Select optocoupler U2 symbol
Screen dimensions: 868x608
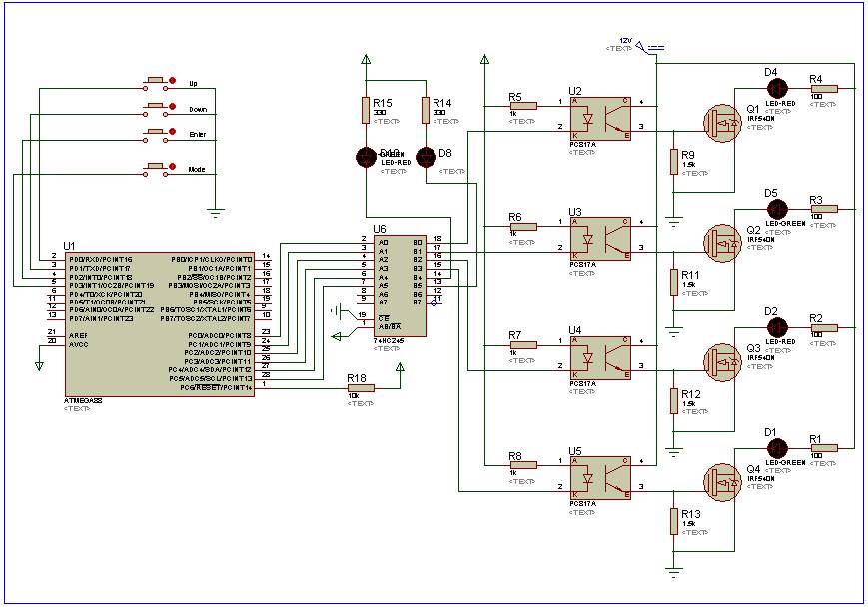600,119
